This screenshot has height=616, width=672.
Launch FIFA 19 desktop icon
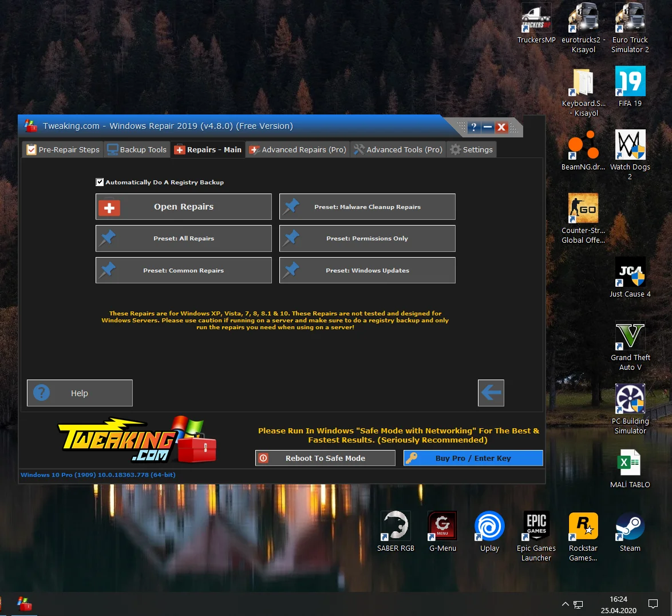pos(630,86)
